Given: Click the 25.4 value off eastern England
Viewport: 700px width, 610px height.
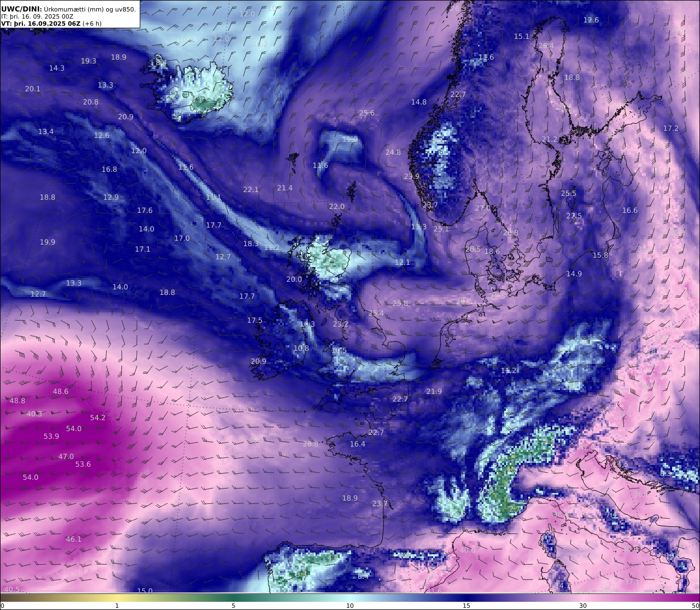Looking at the screenshot, I should tap(376, 313).
